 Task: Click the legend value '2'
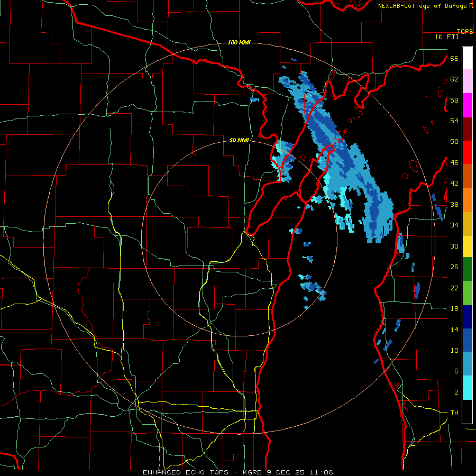click(456, 392)
